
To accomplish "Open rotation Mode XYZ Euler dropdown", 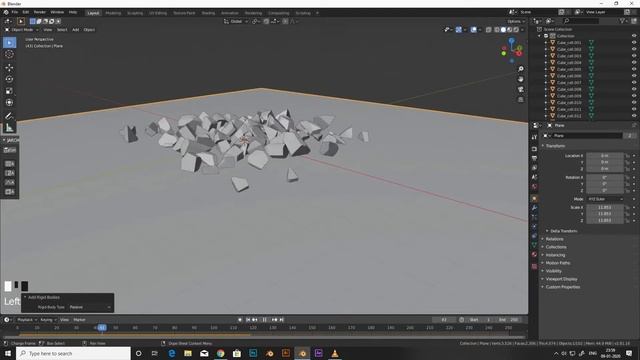I will [605, 199].
